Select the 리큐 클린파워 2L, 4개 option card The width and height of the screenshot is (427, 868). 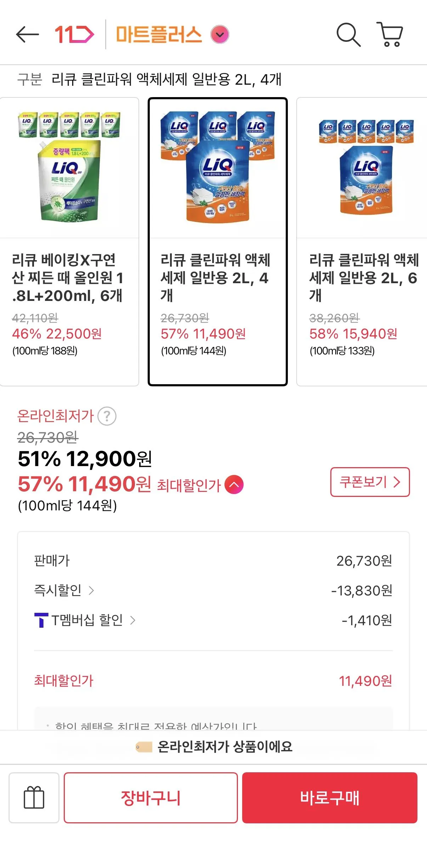[218, 242]
